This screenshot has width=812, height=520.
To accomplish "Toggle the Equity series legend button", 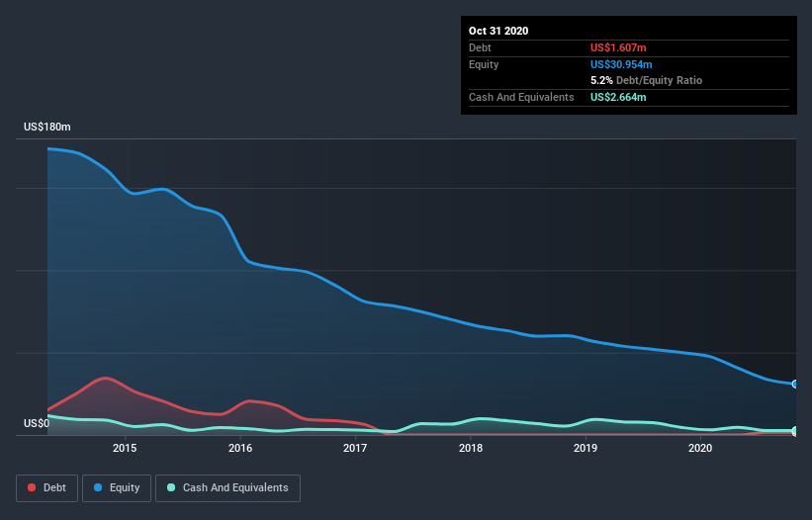I will coord(117,488).
